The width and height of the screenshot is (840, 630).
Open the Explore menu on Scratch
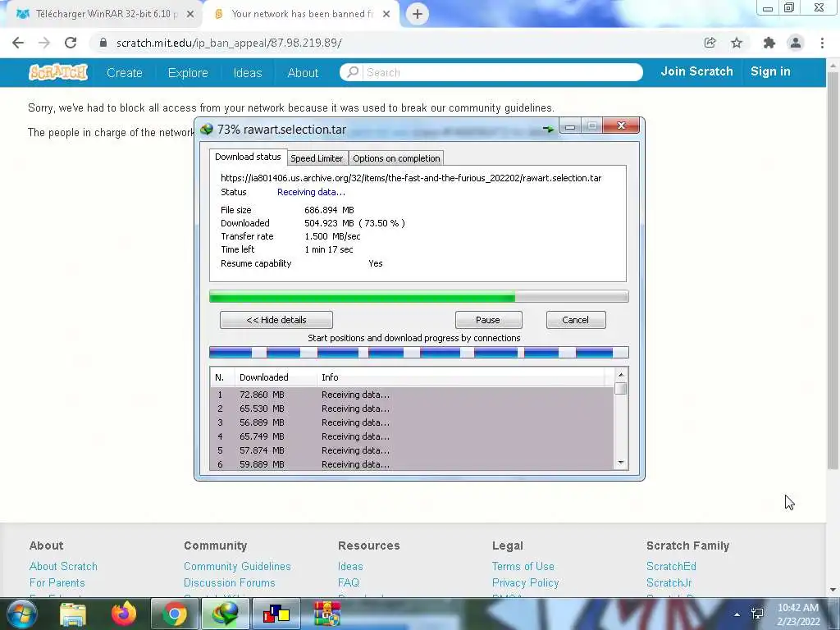coord(188,72)
